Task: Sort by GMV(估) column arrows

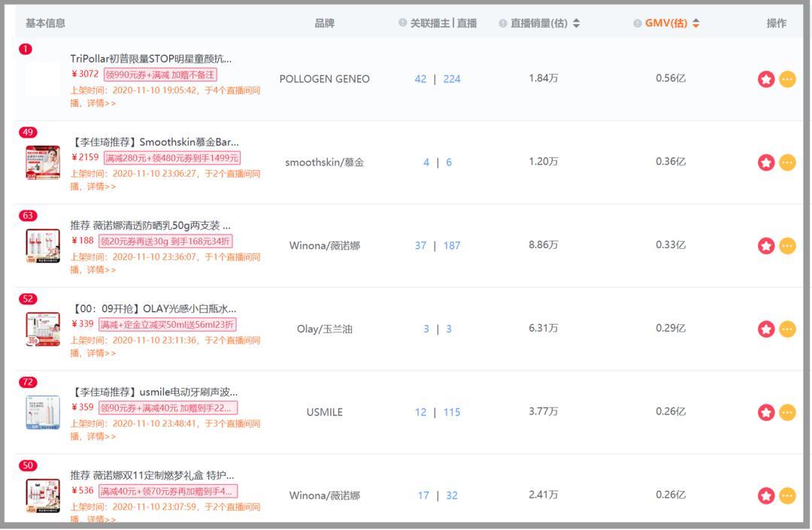Action: [695, 23]
